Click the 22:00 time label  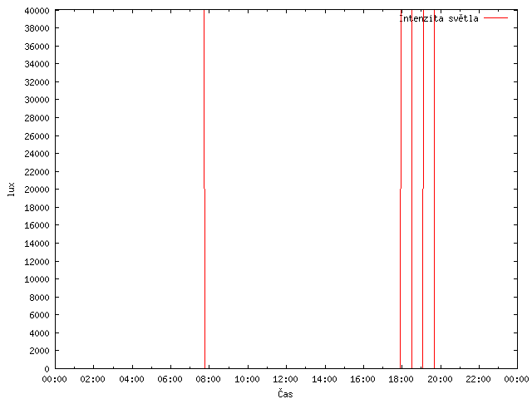click(479, 379)
